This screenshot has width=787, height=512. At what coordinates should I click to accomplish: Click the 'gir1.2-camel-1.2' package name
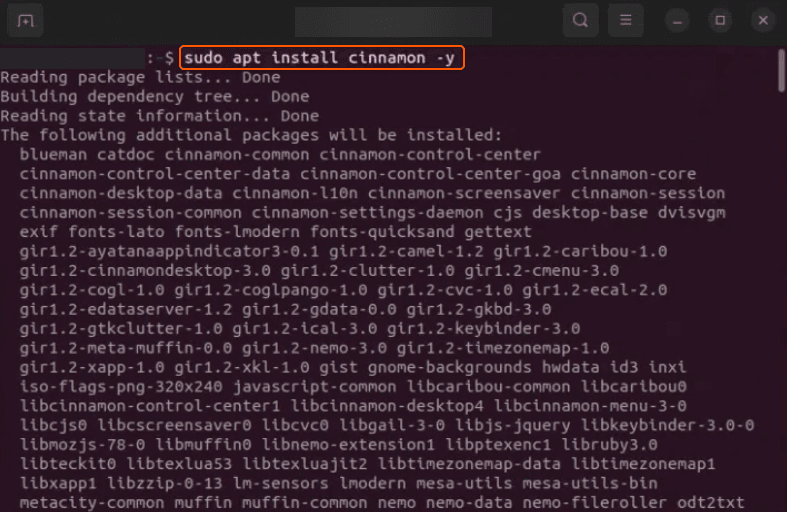point(406,251)
